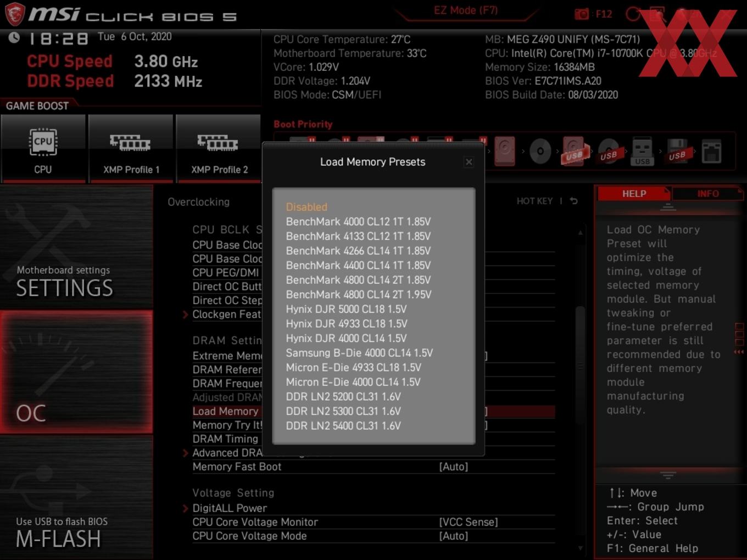Click the help panel top collapse handle
This screenshot has height=560, width=747.
click(x=668, y=207)
